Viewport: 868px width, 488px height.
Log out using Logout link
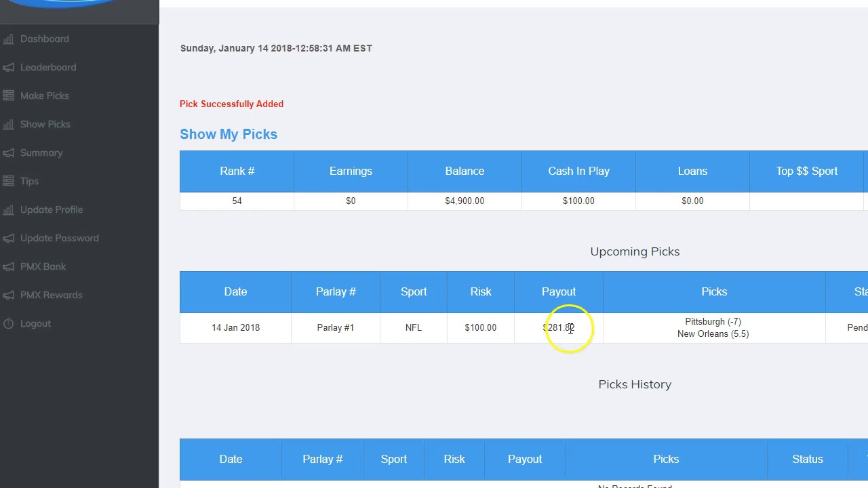coord(35,324)
